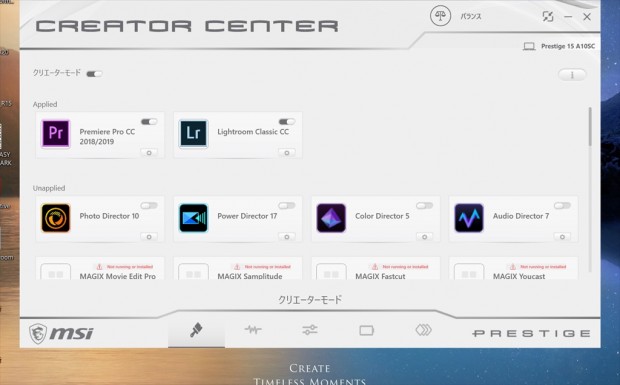The width and height of the screenshot is (620, 385).
Task: Enable the Photo Director 10 toggle
Action: pyautogui.click(x=149, y=206)
